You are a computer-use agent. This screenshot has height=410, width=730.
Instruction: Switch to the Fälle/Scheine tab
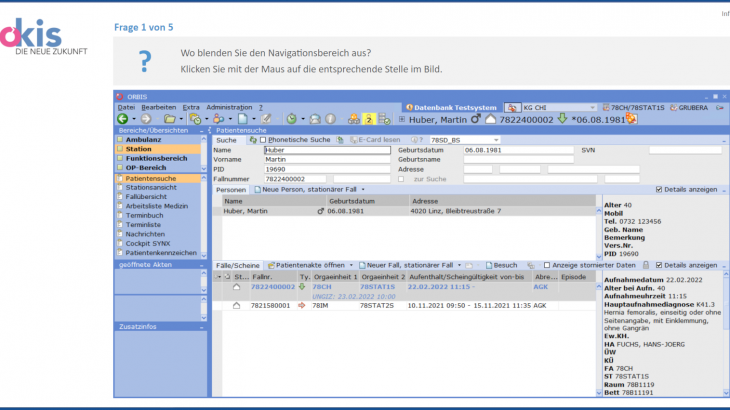(238, 265)
